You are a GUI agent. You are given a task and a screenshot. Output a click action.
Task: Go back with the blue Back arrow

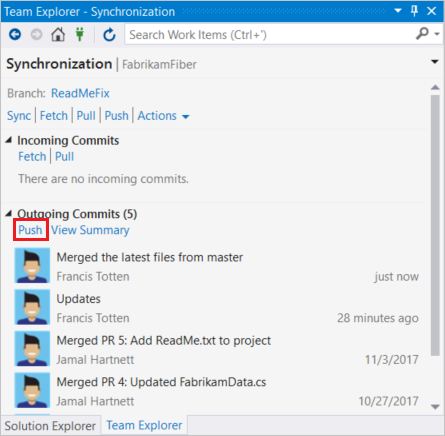pyautogui.click(x=15, y=34)
